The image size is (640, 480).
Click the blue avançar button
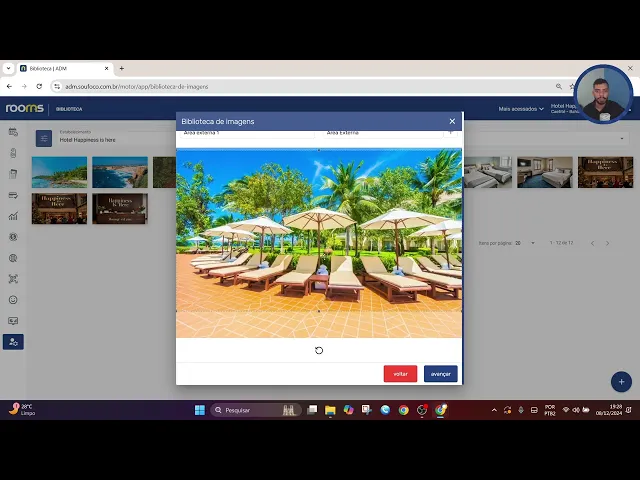440,374
